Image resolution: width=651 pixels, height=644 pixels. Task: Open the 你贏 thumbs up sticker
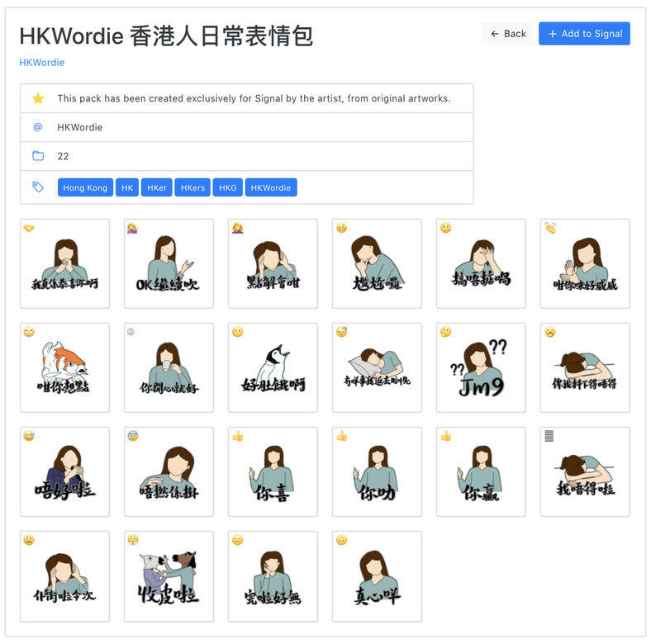pyautogui.click(x=481, y=472)
